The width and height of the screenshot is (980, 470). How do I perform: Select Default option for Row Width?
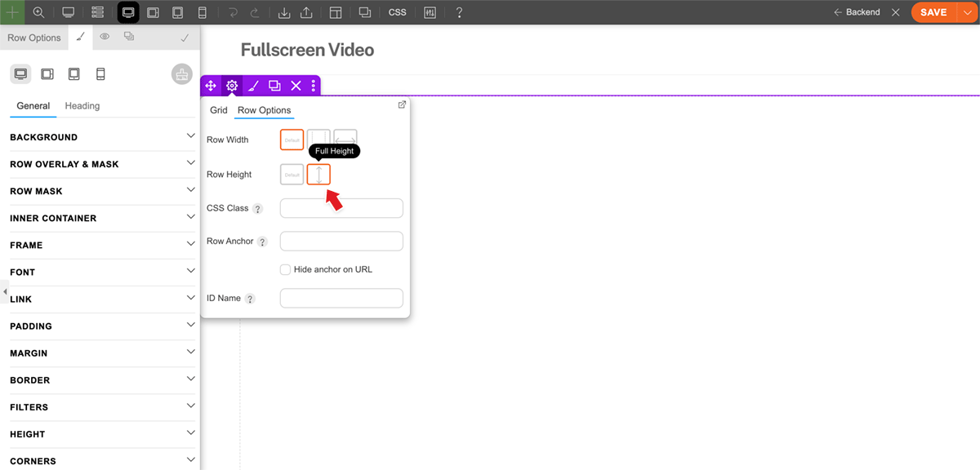pos(292,140)
